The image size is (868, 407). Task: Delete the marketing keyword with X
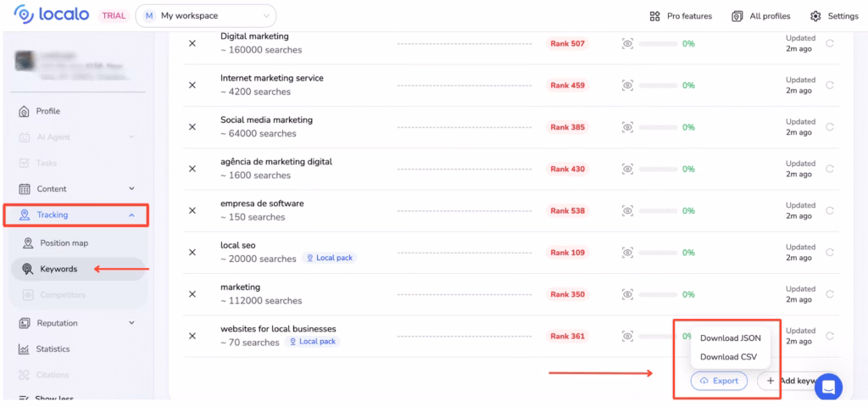[x=192, y=294]
